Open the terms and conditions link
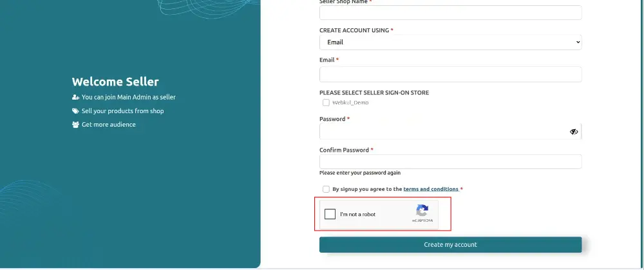Image resolution: width=644 pixels, height=270 pixels. 431,189
